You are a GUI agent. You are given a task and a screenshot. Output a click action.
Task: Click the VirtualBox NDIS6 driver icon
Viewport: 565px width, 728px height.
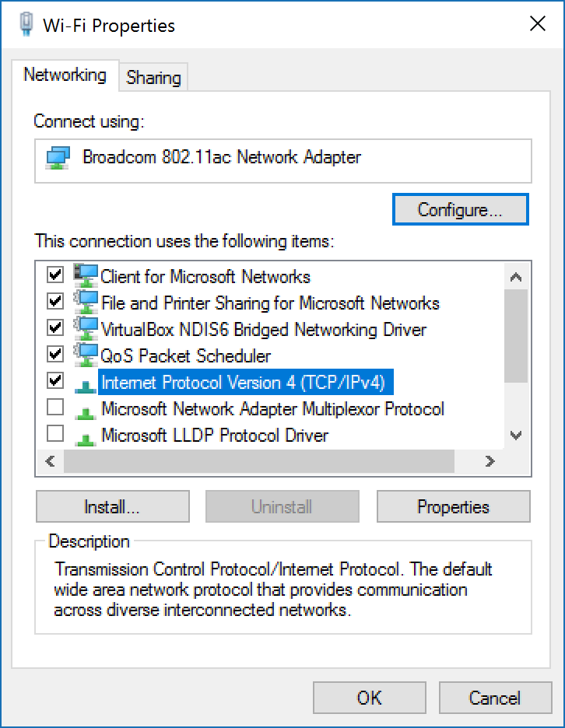point(86,329)
